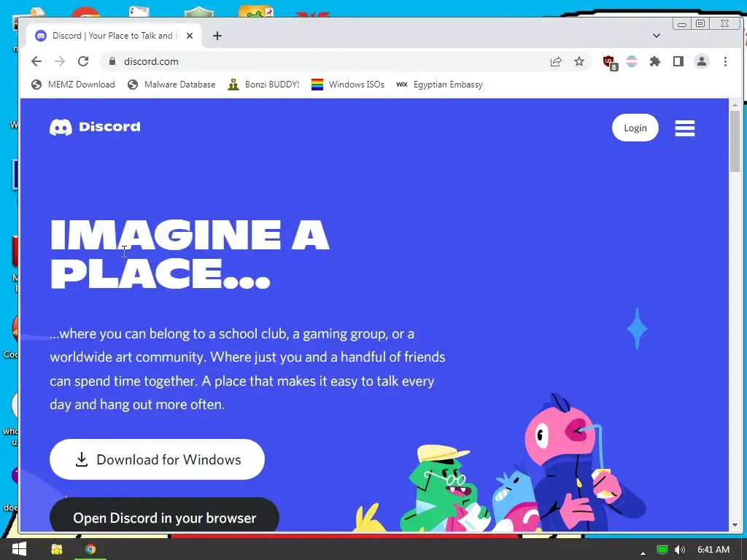Toggle the browser side panel
The height and width of the screenshot is (560, 747).
pyautogui.click(x=678, y=61)
